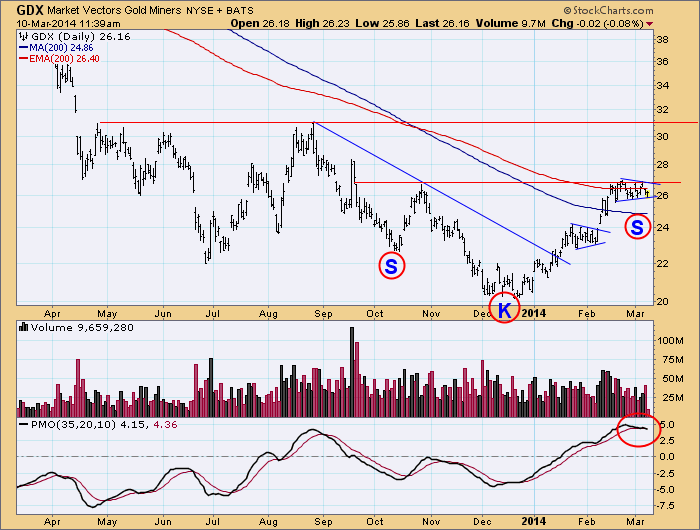This screenshot has width=700, height=530.
Task: Click the circled S marker near March 2014
Action: pos(637,227)
